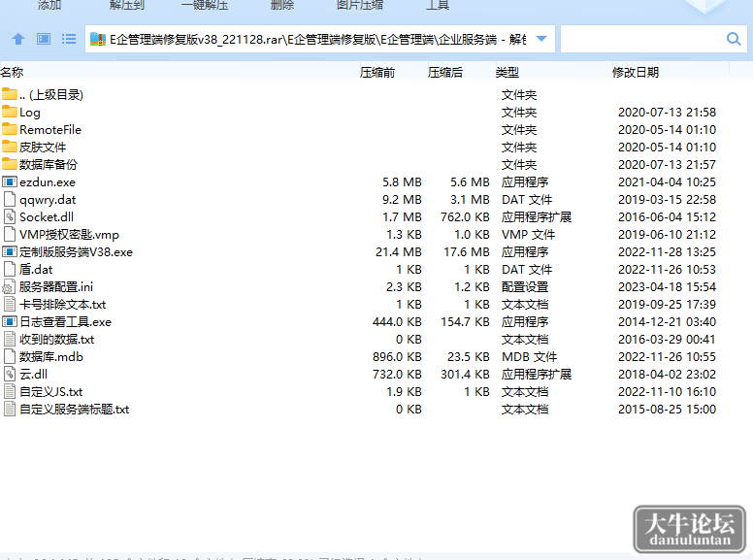Screen dimensions: 753x560
Task: Click the search magnifier icon
Action: pyautogui.click(x=734, y=39)
